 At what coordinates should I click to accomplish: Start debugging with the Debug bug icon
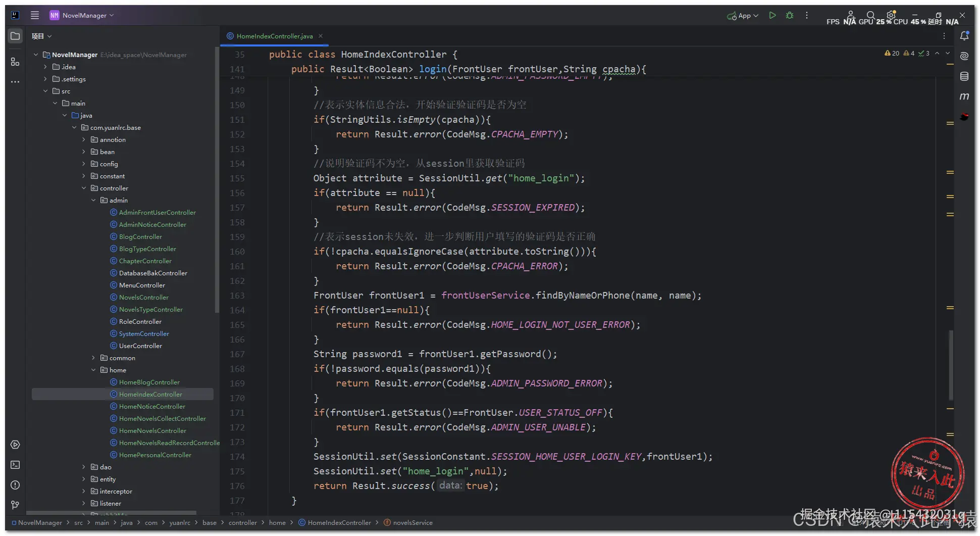(x=790, y=15)
